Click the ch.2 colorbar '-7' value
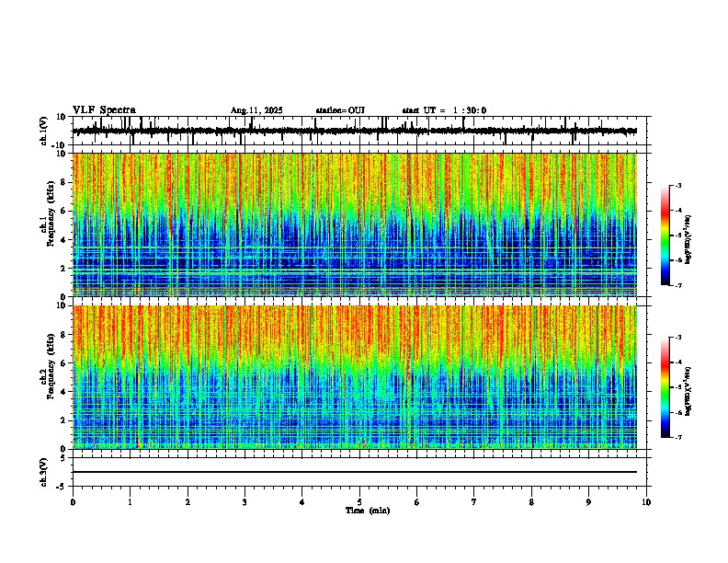Viewport: 728px width, 563px height. click(677, 437)
